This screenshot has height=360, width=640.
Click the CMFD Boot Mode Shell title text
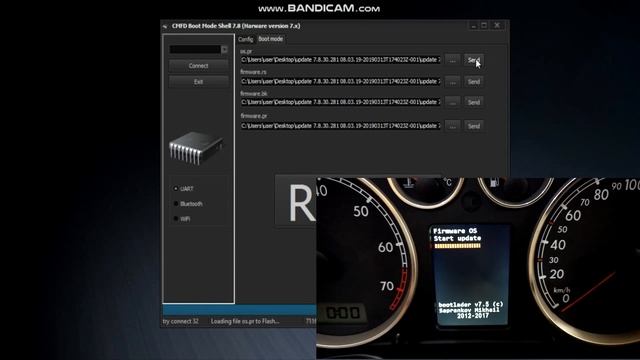pyautogui.click(x=236, y=26)
